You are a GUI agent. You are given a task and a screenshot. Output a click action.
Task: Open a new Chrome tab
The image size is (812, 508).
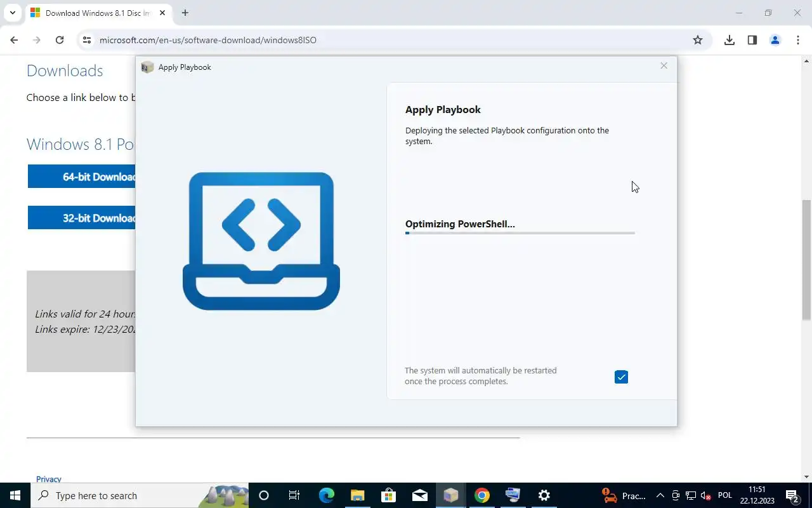(x=185, y=13)
